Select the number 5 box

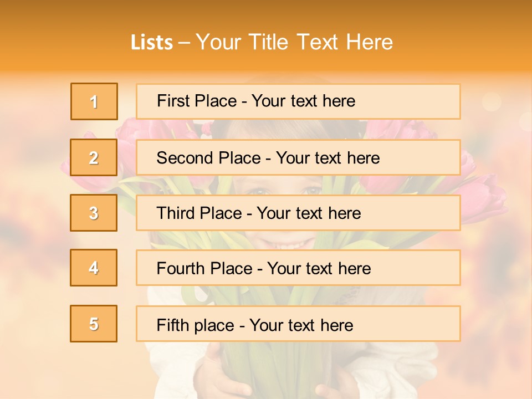94,323
